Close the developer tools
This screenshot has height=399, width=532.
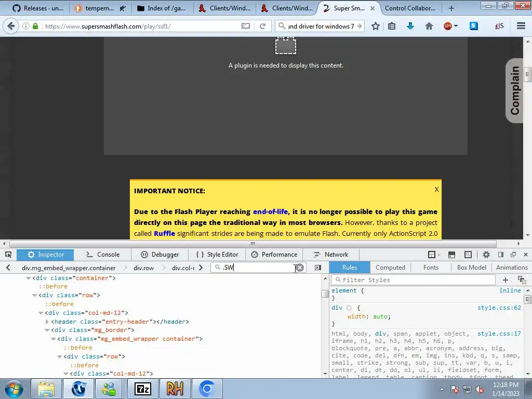(x=526, y=255)
